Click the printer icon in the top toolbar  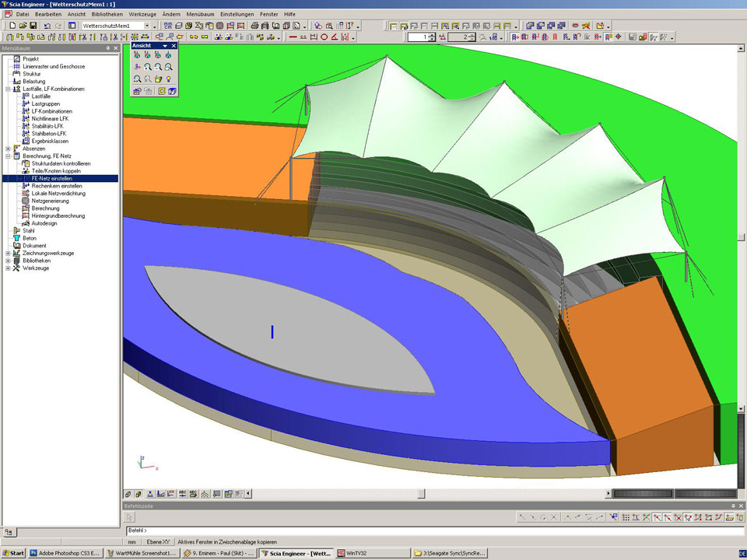[255, 26]
